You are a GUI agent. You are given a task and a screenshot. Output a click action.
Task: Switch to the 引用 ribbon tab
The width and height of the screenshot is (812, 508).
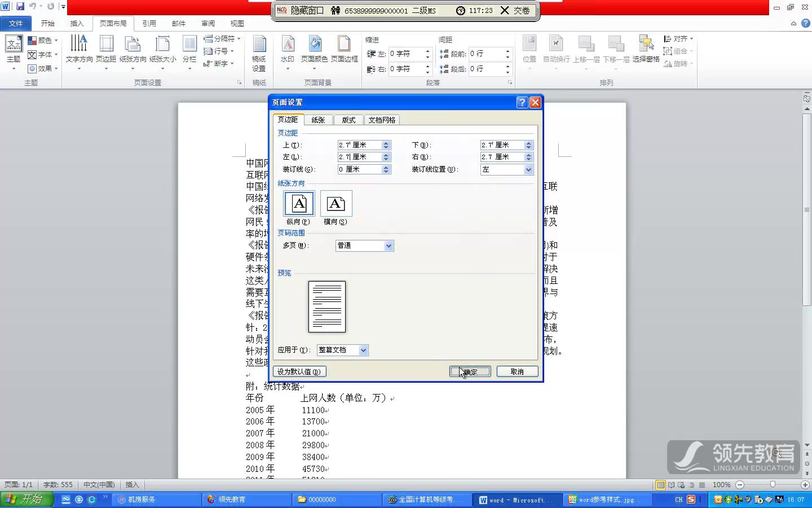click(x=149, y=23)
